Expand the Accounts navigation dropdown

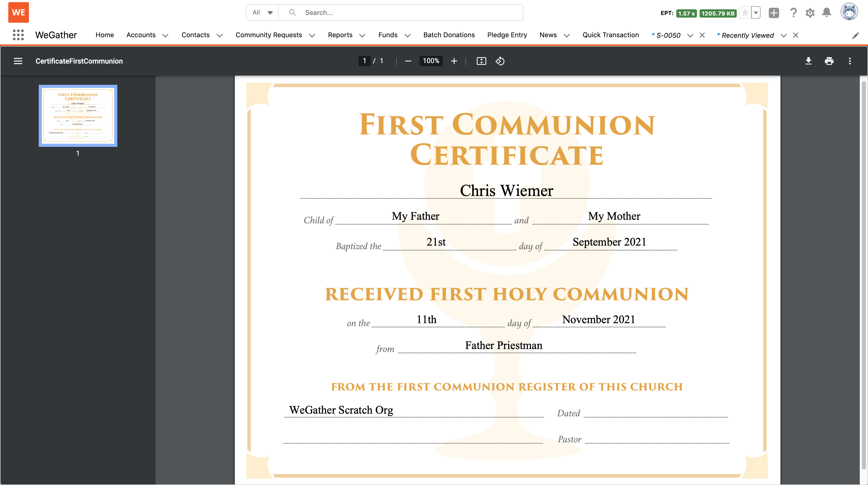[165, 35]
